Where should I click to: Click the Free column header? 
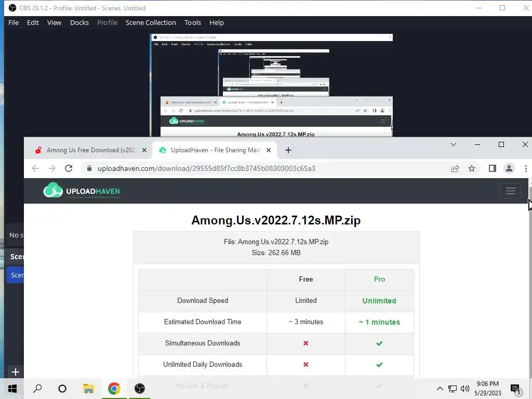click(x=305, y=279)
